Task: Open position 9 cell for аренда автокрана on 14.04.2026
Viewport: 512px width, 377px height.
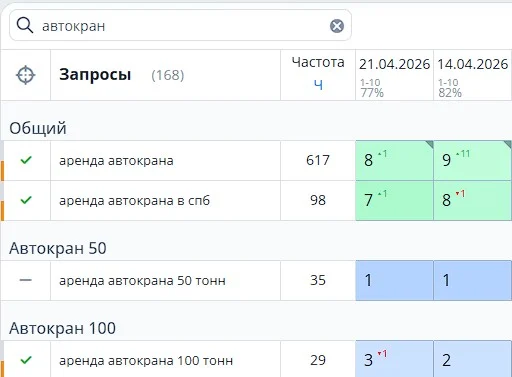Action: [472, 160]
